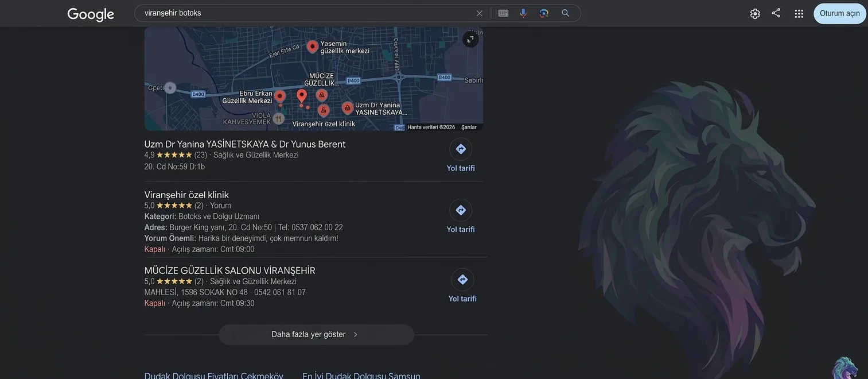This screenshot has height=379, width=868.
Task: Select the Uzm Dr Yanina map pin
Action: [x=348, y=108]
